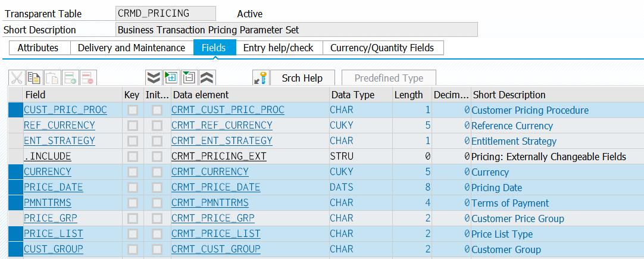
Task: Toggle Key checkbox for CUST_GROUP row
Action: [x=132, y=249]
